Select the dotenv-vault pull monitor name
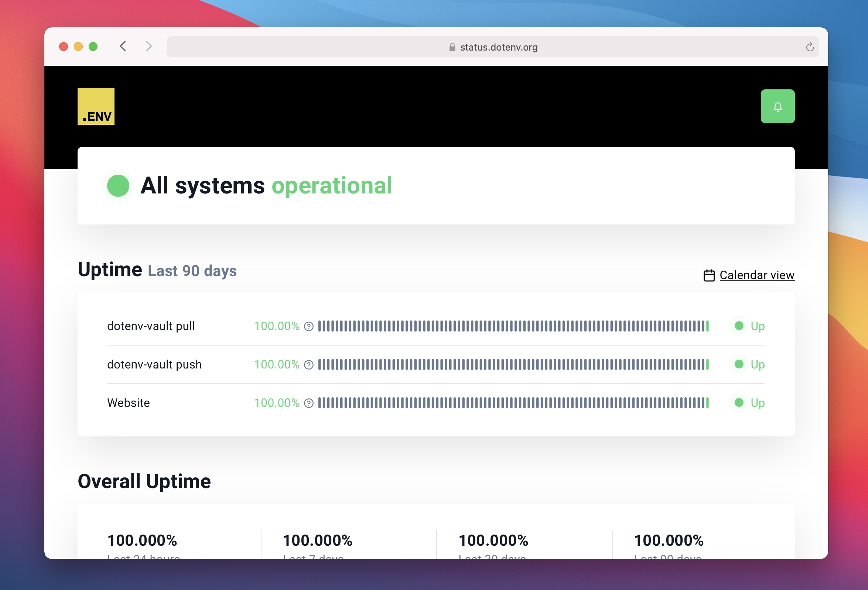This screenshot has width=868, height=590. click(x=151, y=326)
